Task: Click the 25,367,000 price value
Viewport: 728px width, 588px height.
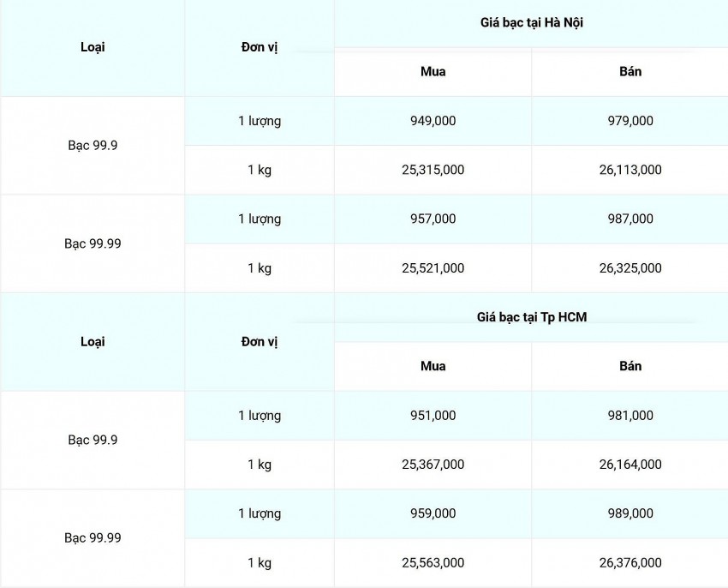Action: pyautogui.click(x=433, y=465)
